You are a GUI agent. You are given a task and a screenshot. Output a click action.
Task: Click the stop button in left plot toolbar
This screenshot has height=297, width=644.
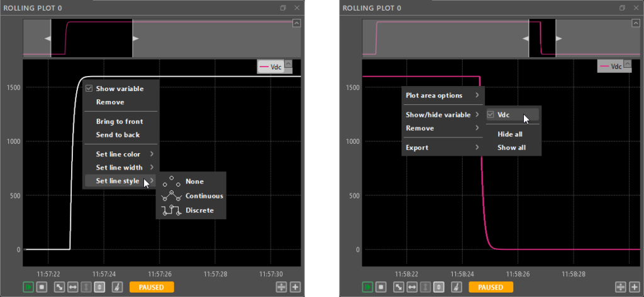(42, 287)
